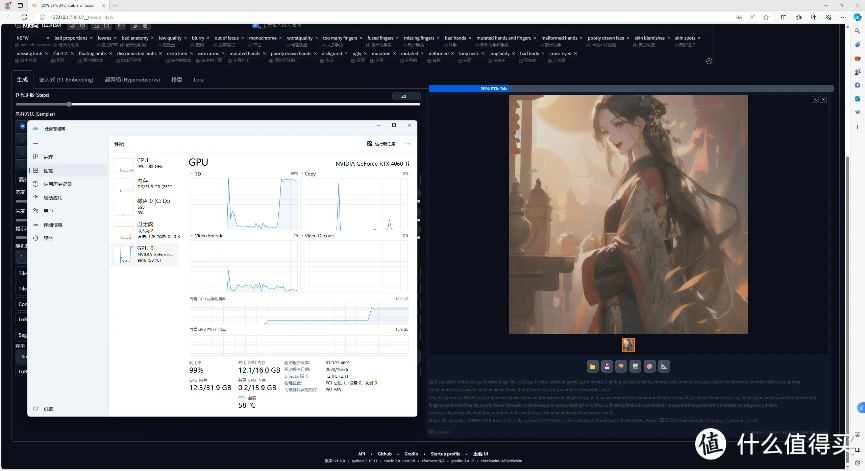Open Copilot from the Edge toolbar
This screenshot has width=865, height=471.
858,17
